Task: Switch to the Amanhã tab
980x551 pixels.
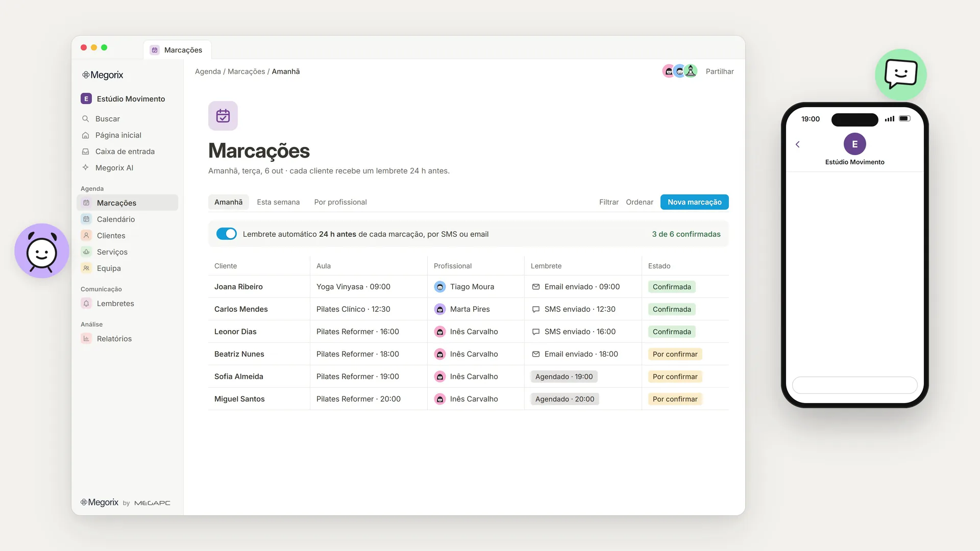Action: (x=228, y=202)
